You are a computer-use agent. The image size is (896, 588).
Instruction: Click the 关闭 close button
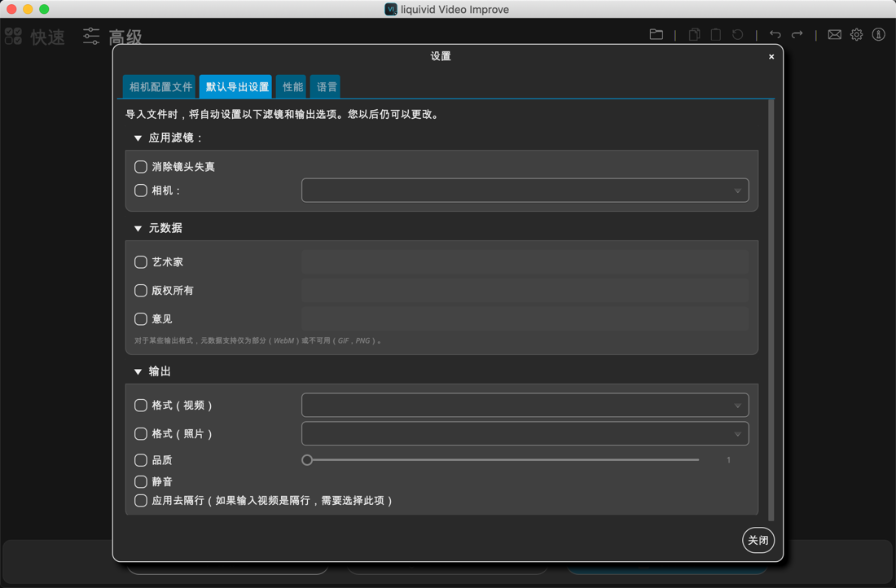click(x=758, y=540)
